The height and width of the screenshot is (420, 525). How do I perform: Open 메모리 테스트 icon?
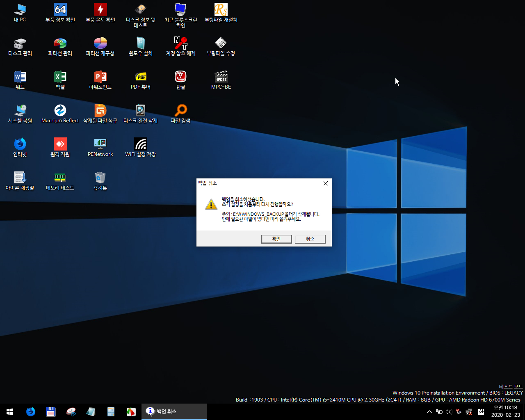tap(60, 181)
